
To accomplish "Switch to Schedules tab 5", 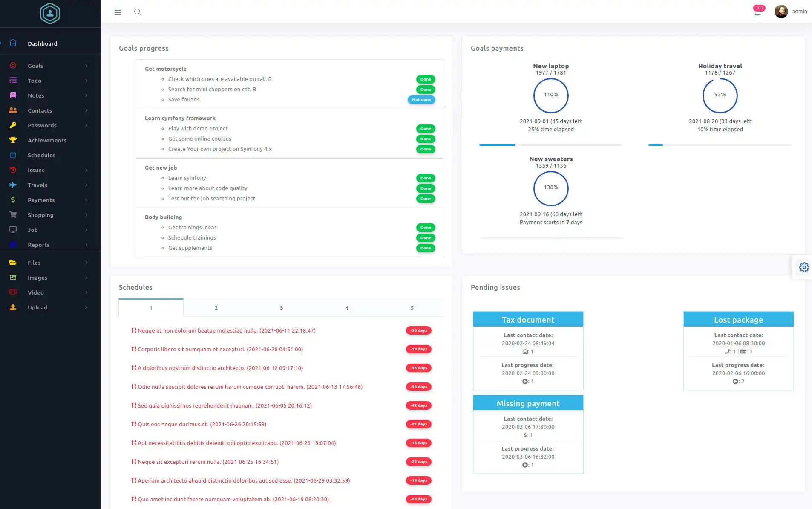I will coord(412,308).
